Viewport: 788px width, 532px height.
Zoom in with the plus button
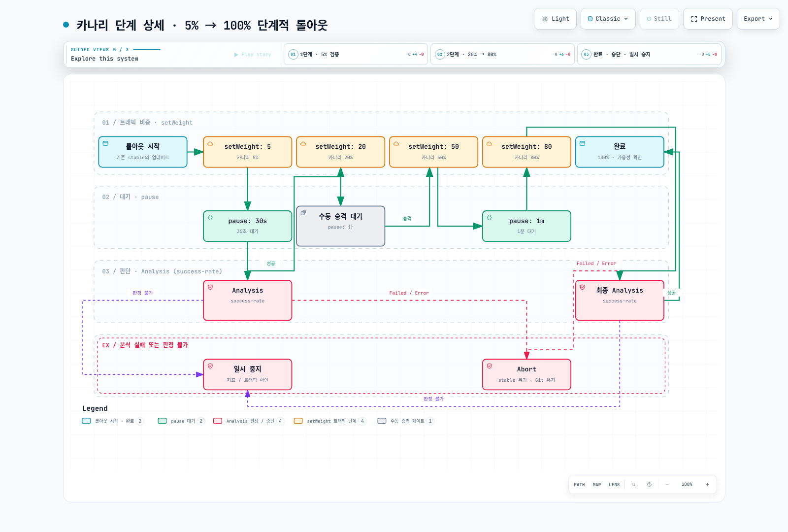707,485
